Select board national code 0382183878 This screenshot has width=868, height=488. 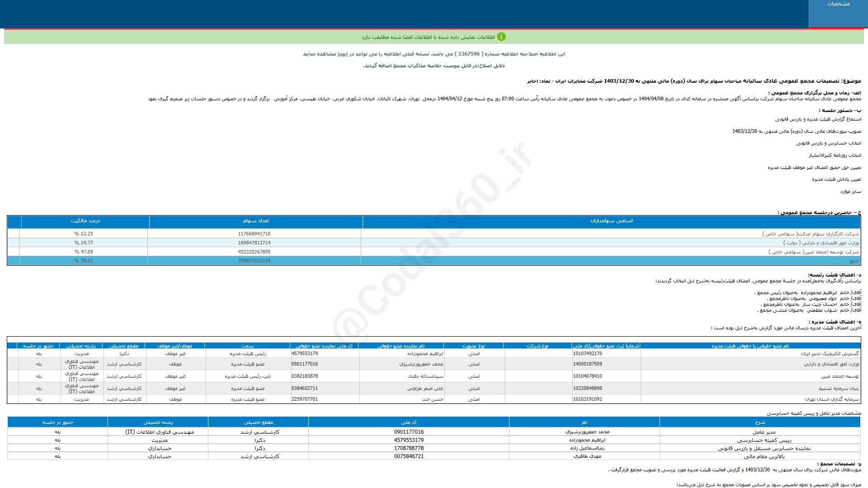305,376
